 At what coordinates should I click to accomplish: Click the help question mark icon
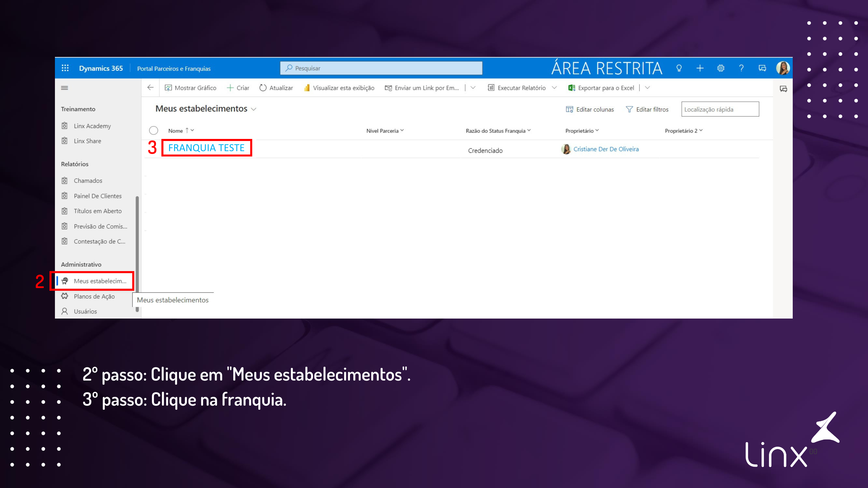click(x=742, y=68)
